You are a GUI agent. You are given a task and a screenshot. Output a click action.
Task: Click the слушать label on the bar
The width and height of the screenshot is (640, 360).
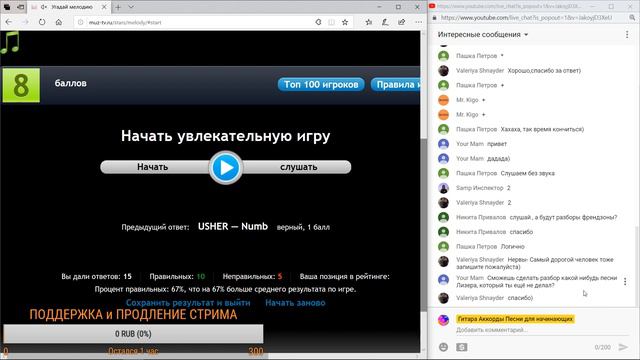click(298, 167)
